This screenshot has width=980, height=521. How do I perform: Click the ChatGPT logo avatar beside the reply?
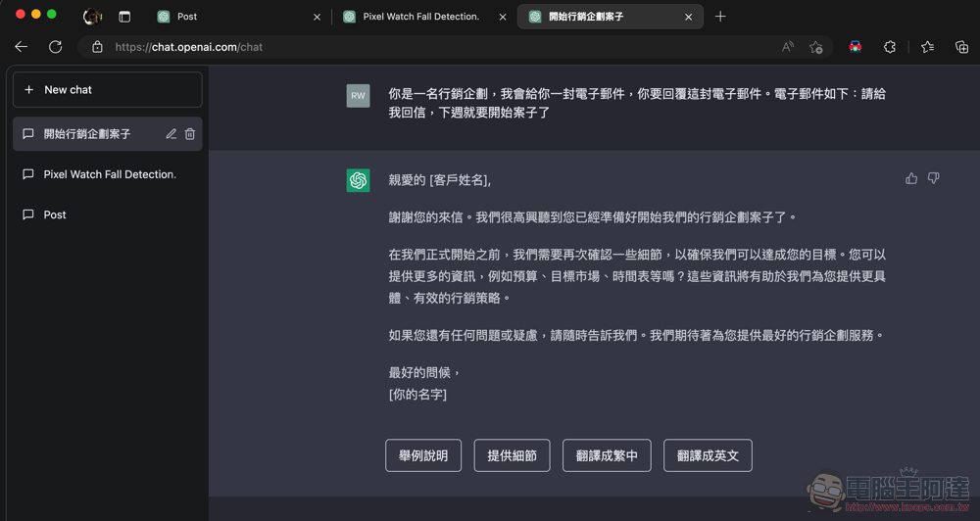point(358,180)
